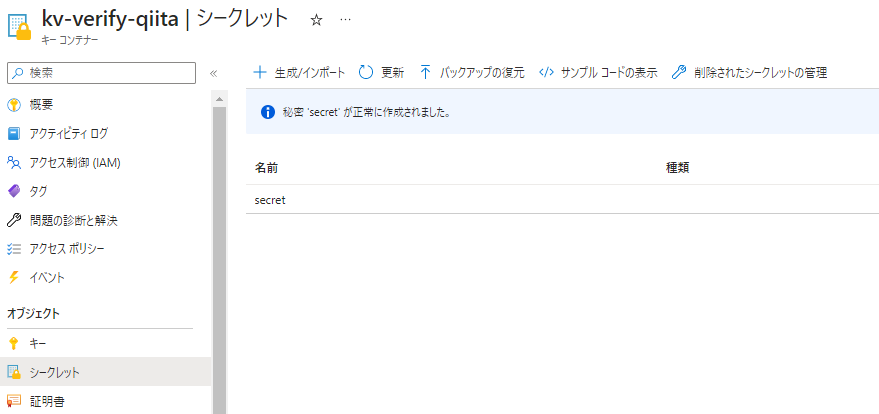Open イベント in the sidebar
Screen dimensions: 879x414
47,277
